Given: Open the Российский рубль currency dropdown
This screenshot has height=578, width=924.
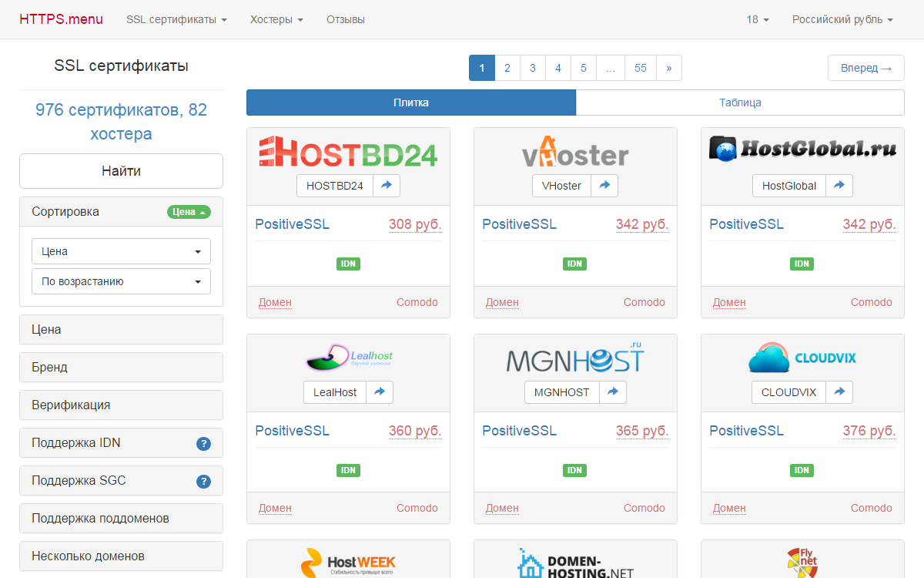Looking at the screenshot, I should [842, 19].
